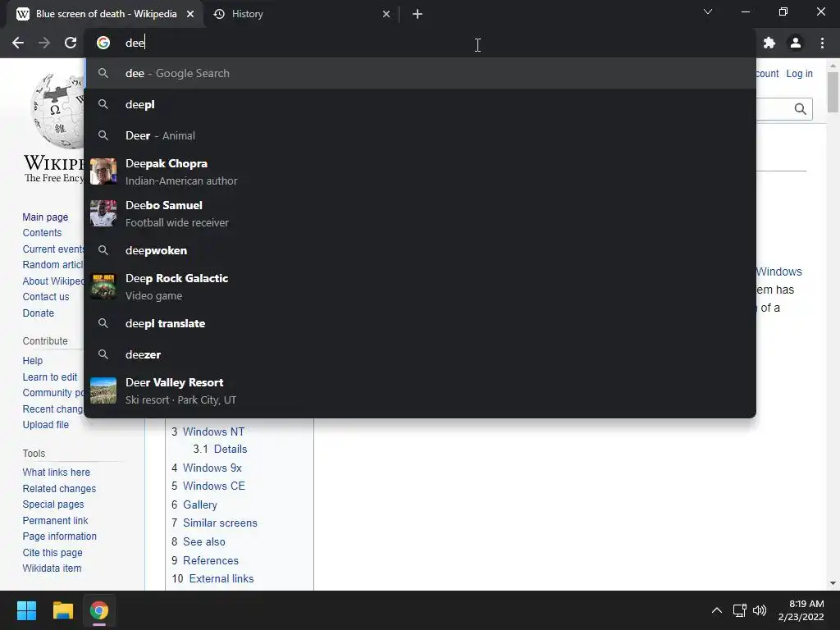The height and width of the screenshot is (630, 840).
Task: Pick the 'deepl' search suggestion
Action: 420,104
